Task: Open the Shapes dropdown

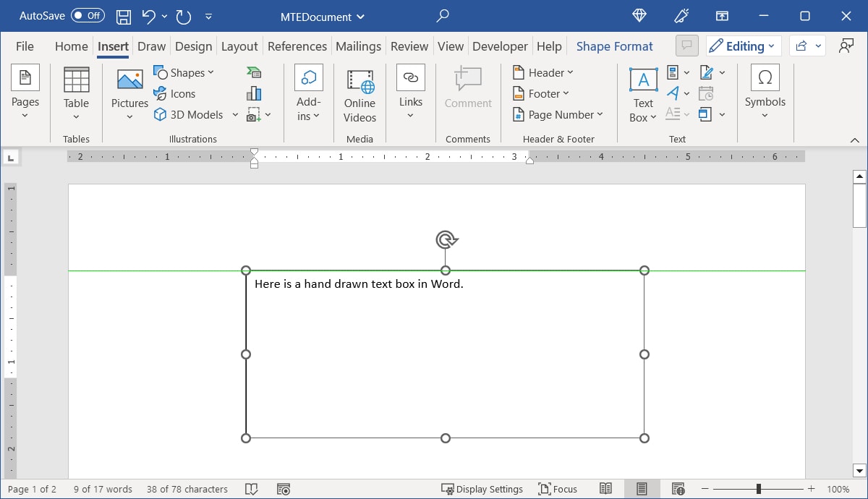Action: click(x=184, y=72)
